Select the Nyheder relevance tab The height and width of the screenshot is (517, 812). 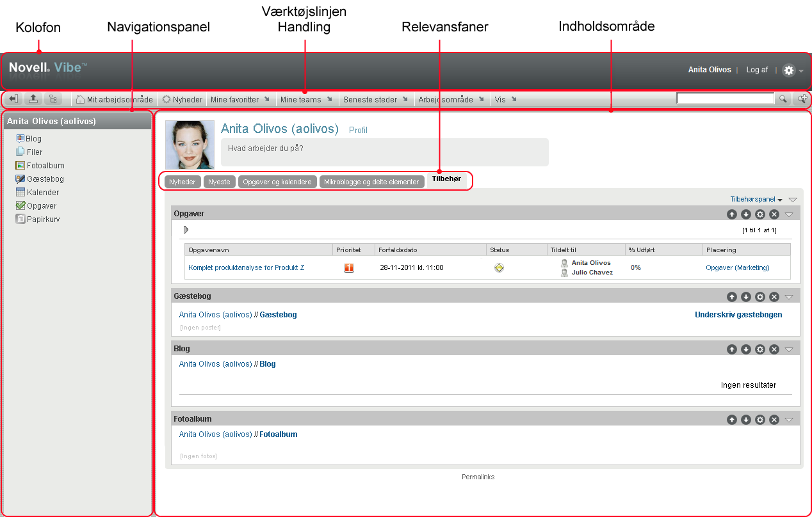(x=183, y=182)
